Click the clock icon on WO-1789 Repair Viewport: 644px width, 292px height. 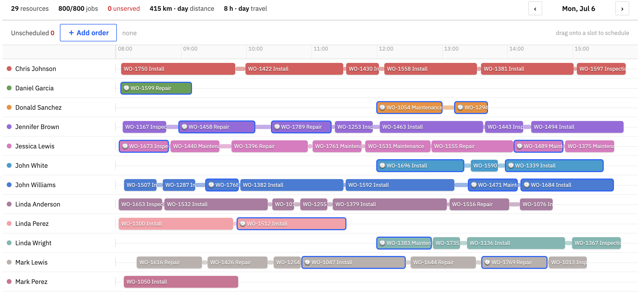click(277, 127)
